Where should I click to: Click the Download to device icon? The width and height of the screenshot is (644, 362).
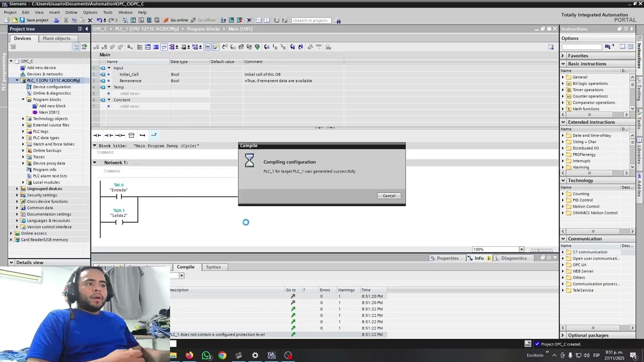133,20
